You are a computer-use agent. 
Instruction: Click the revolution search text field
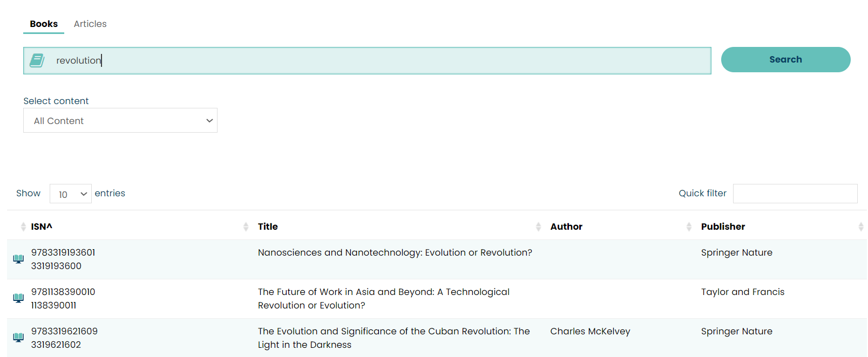click(x=378, y=60)
